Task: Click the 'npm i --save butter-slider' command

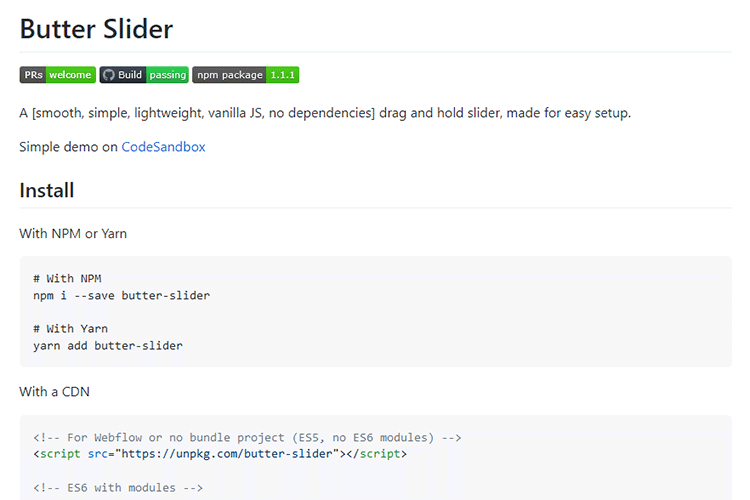Action: click(121, 295)
